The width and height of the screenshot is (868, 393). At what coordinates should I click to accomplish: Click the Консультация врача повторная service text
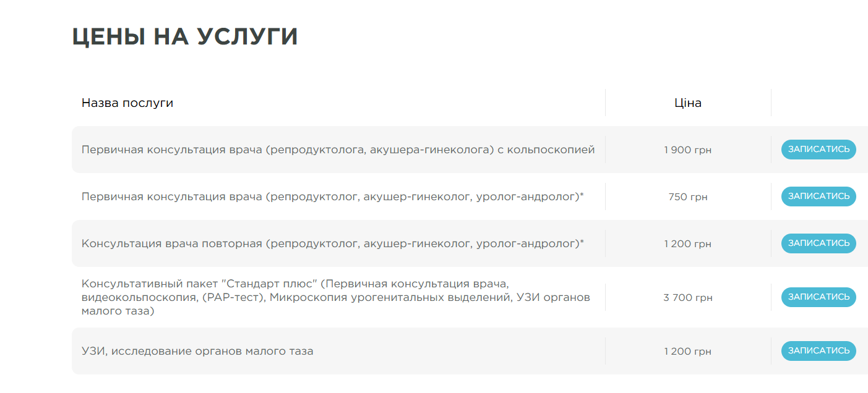point(332,243)
